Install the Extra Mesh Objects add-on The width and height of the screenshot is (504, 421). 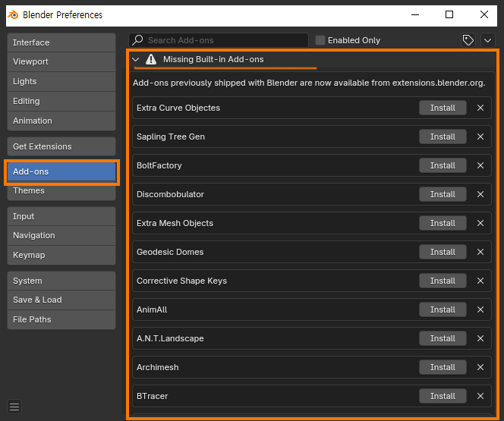tap(443, 223)
